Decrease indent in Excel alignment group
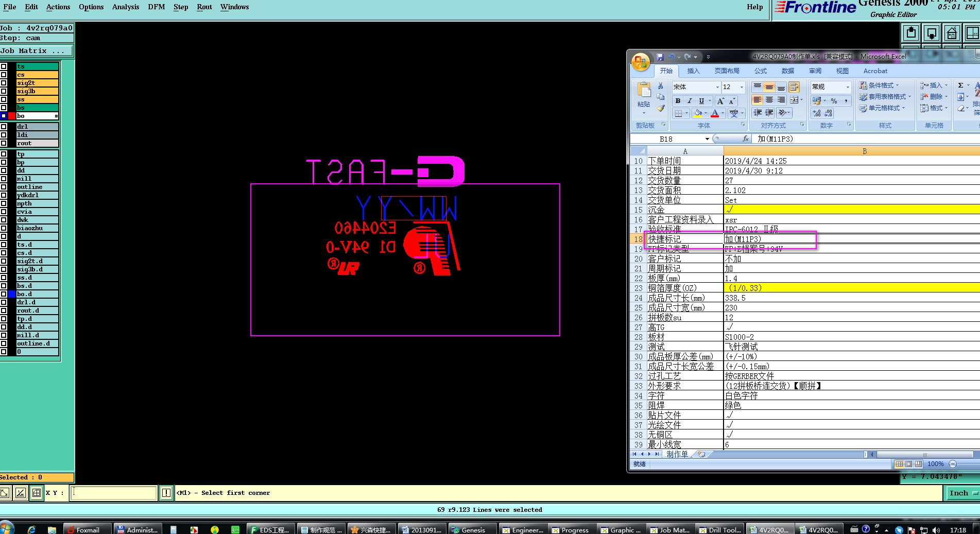 click(758, 113)
